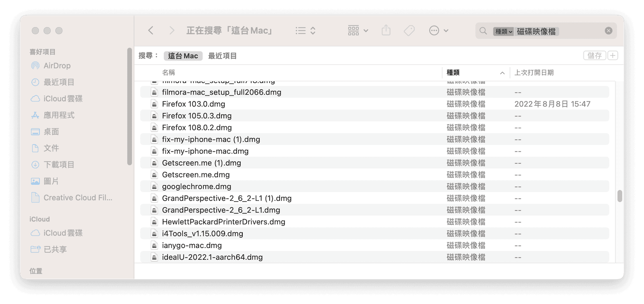This screenshot has height=304, width=644.
Task: Open 下載項目 in the sidebar
Action: coord(59,165)
